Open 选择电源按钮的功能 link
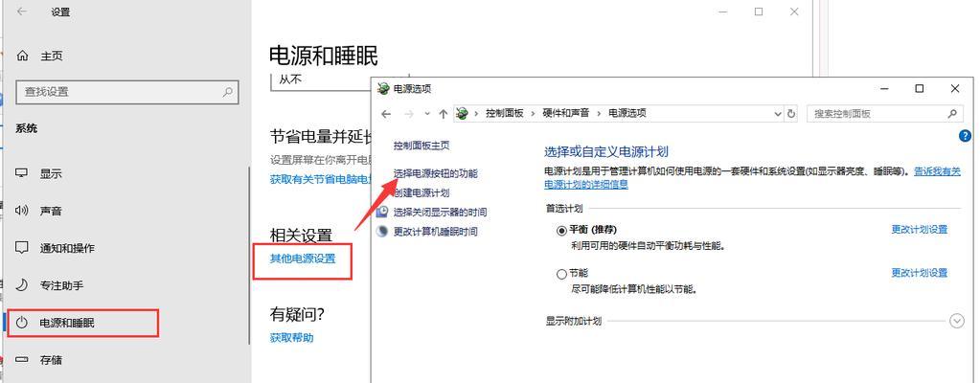The height and width of the screenshot is (383, 980). point(435,173)
